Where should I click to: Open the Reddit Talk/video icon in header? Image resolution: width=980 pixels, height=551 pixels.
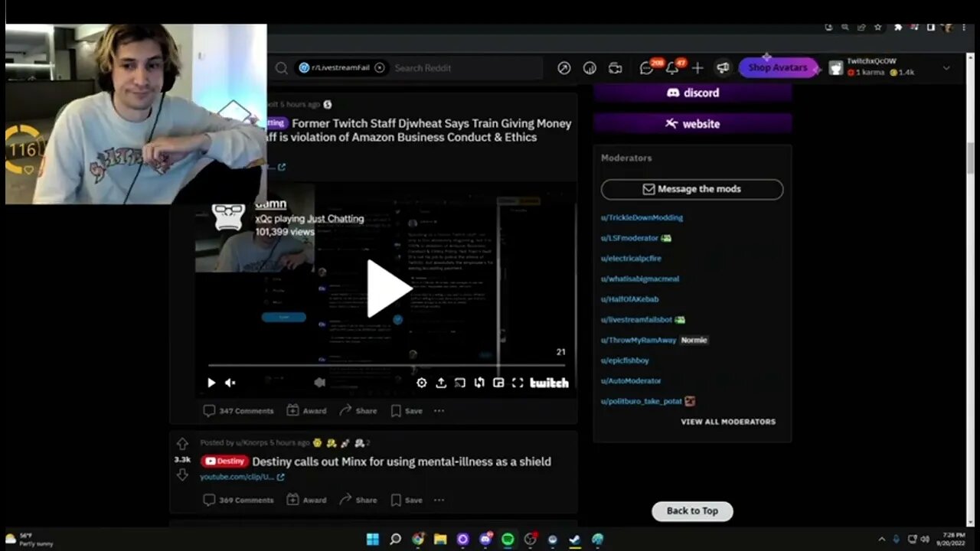616,68
